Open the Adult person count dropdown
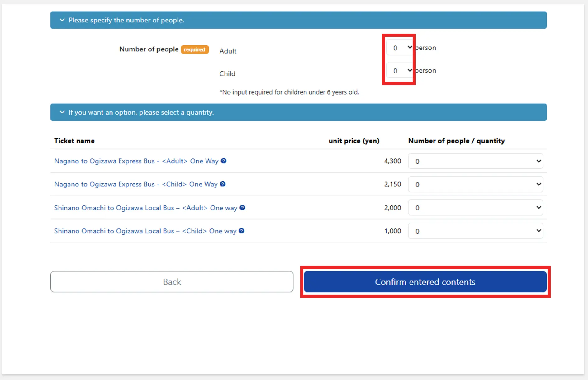Screen dimensions: 588x380 click(399, 48)
